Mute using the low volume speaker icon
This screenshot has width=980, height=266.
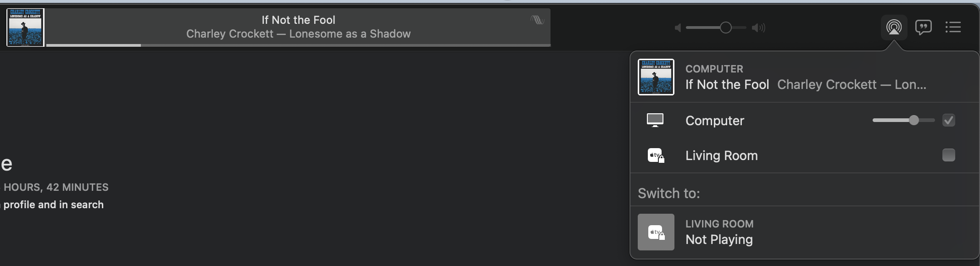click(x=678, y=28)
